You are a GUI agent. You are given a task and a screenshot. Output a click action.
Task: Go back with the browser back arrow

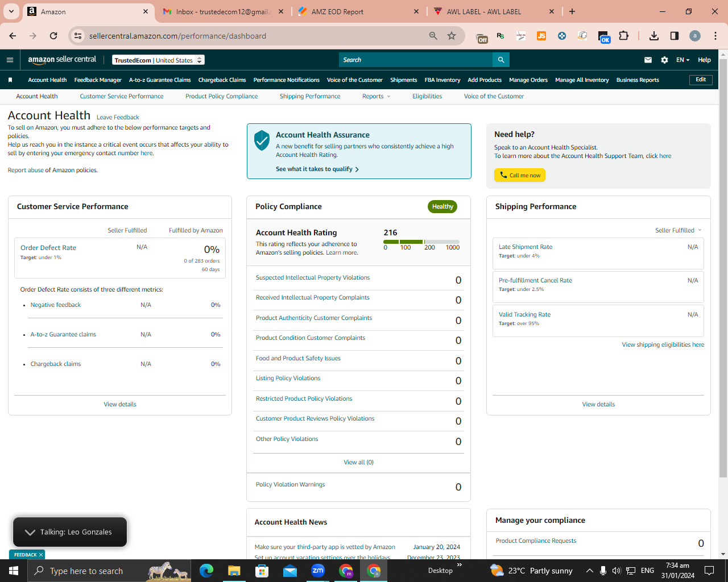[x=13, y=36]
